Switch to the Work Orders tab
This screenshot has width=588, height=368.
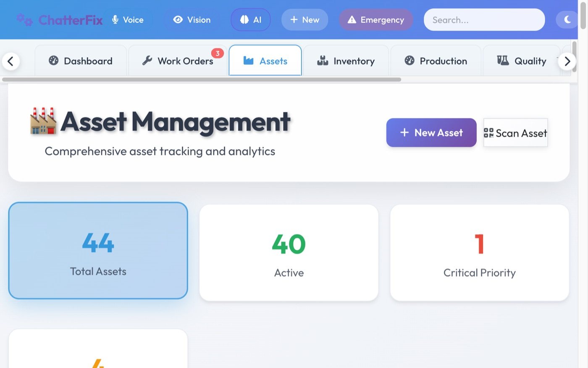point(178,61)
